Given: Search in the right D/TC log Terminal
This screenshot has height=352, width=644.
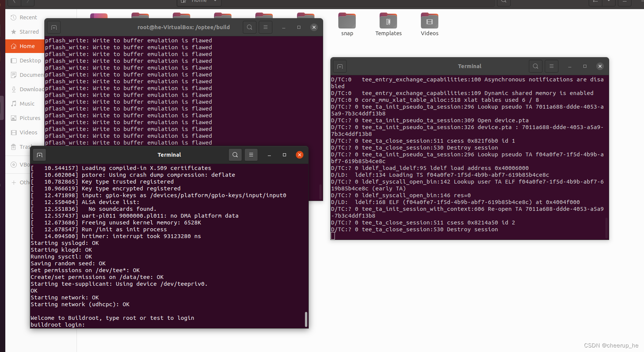Looking at the screenshot, I should click(x=536, y=66).
